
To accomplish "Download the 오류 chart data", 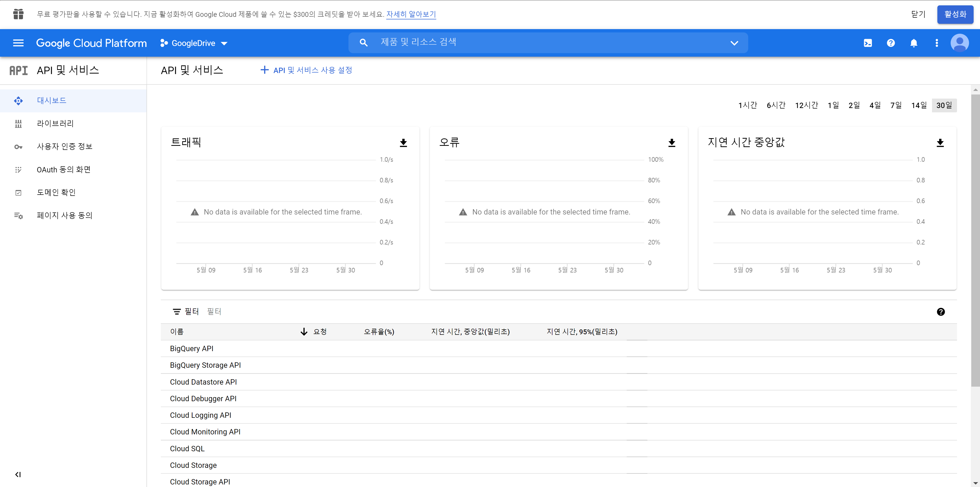I will point(671,143).
